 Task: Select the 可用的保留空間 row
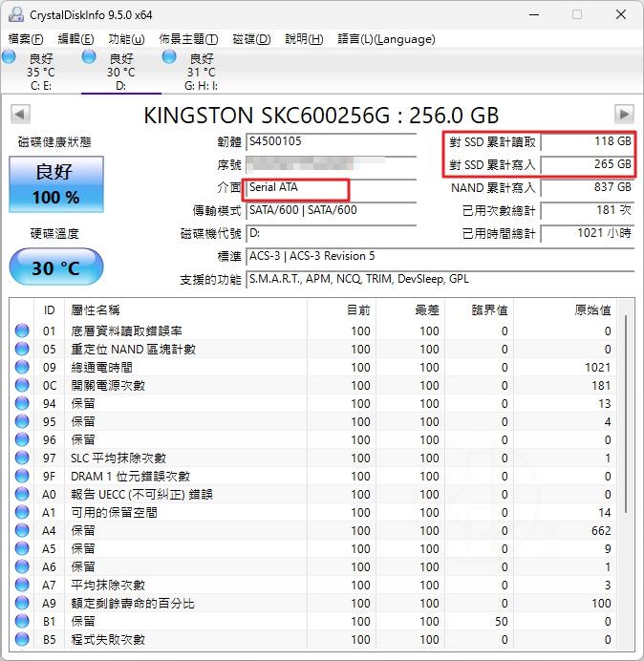[x=313, y=512]
